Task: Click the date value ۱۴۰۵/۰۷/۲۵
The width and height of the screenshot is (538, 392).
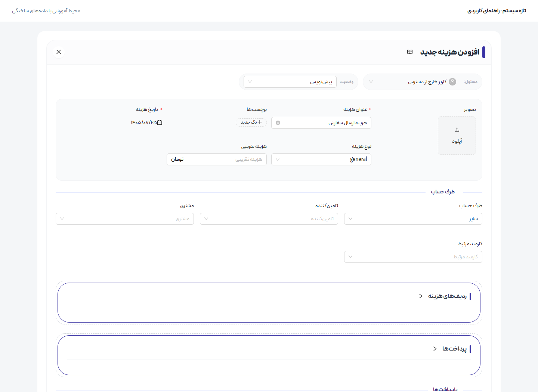Action: [144, 122]
